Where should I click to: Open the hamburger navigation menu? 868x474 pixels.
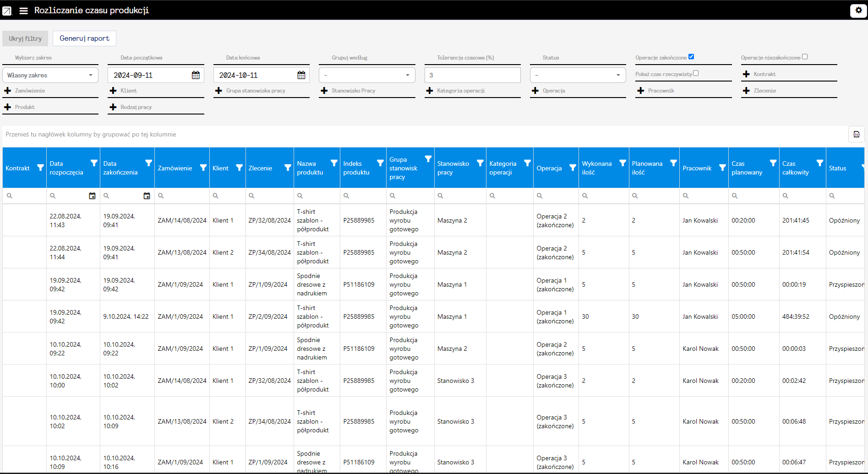23,11
